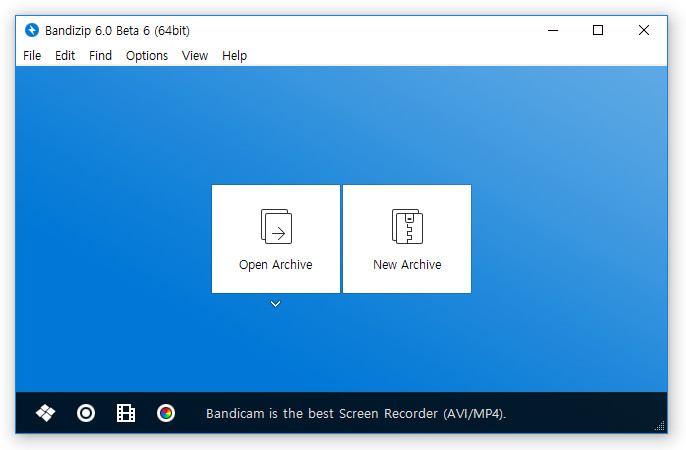686x450 pixels.
Task: Open the File menu
Action: pos(32,56)
